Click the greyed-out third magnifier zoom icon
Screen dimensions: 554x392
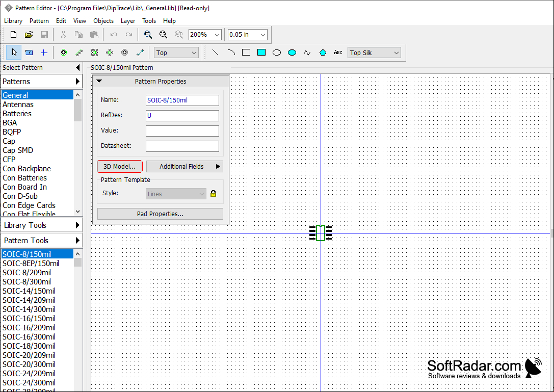point(179,34)
